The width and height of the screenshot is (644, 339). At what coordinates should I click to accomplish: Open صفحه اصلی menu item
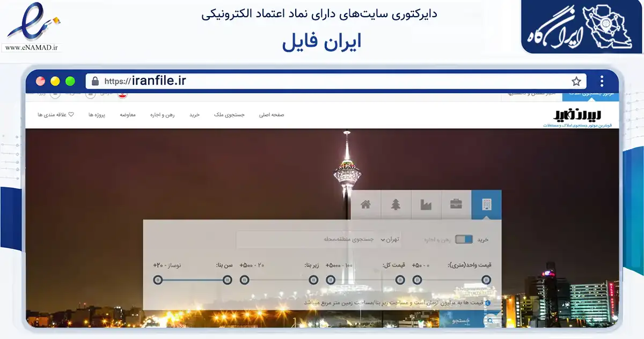[272, 115]
